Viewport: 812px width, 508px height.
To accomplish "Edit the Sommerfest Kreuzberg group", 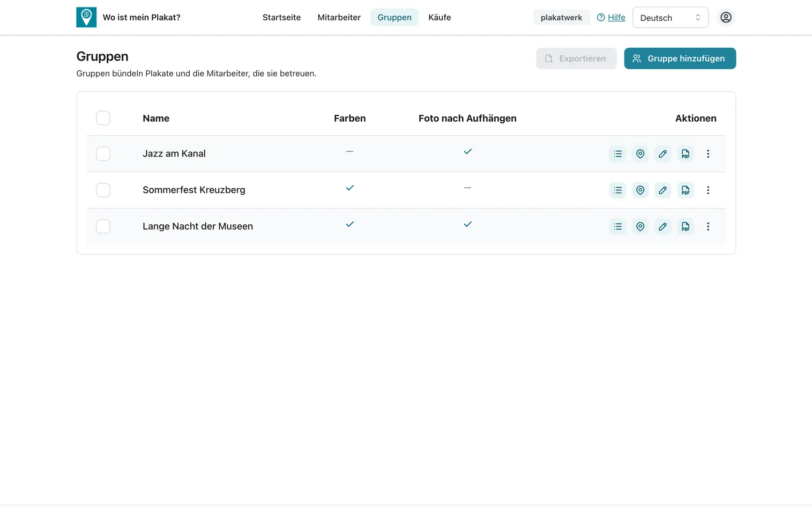I will (x=662, y=190).
